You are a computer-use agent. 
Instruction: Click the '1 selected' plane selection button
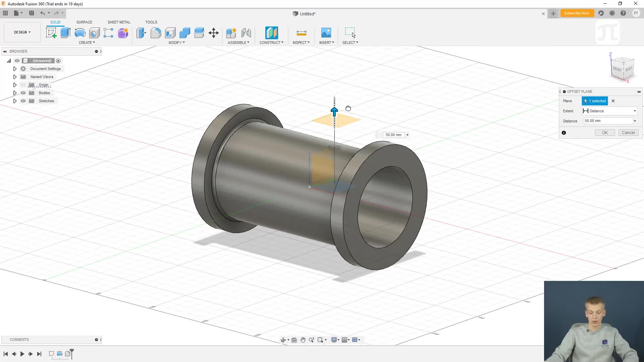pos(595,101)
